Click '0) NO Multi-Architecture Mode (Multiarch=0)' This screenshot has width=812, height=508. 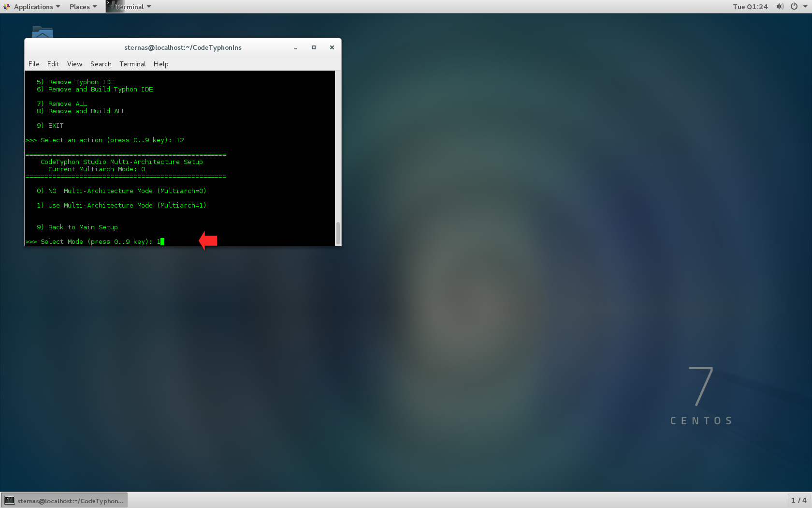[121, 191]
